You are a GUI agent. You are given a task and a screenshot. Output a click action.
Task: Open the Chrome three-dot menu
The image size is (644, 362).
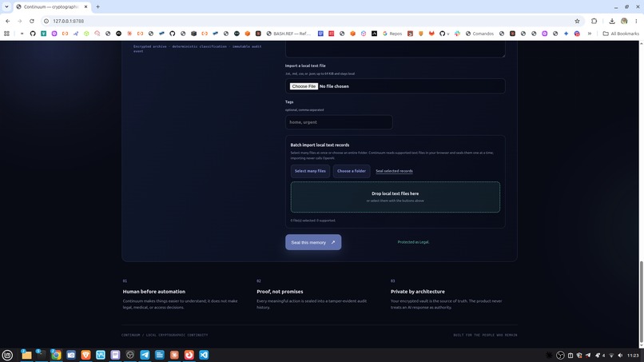point(636,21)
